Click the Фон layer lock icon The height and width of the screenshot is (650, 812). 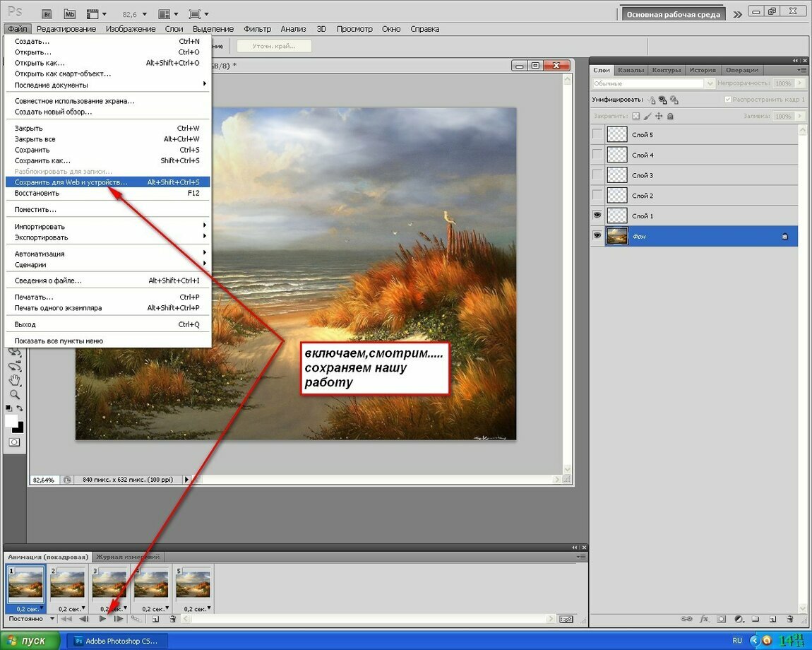click(x=784, y=237)
